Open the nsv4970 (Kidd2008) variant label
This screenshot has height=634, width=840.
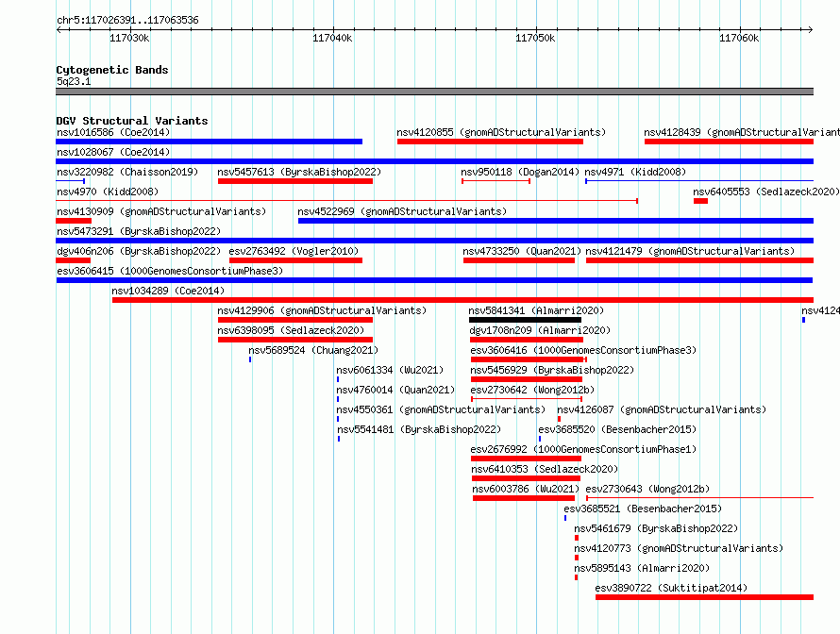tap(108, 192)
